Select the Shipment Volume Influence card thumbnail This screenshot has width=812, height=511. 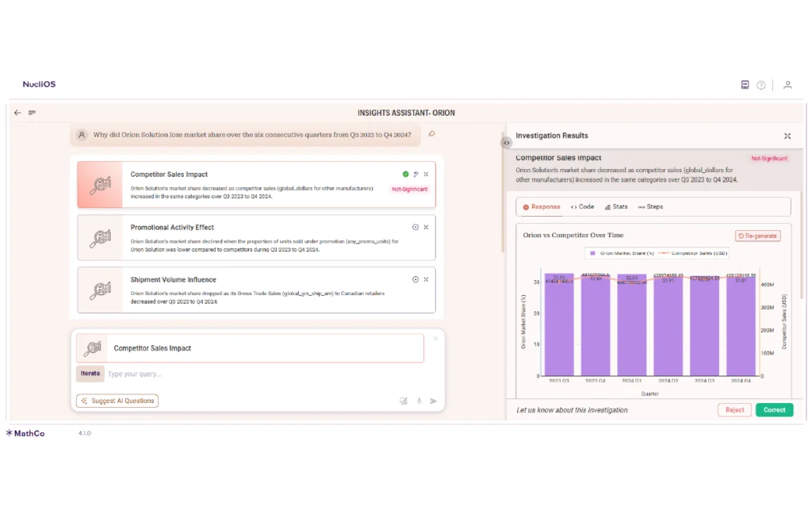click(x=100, y=290)
